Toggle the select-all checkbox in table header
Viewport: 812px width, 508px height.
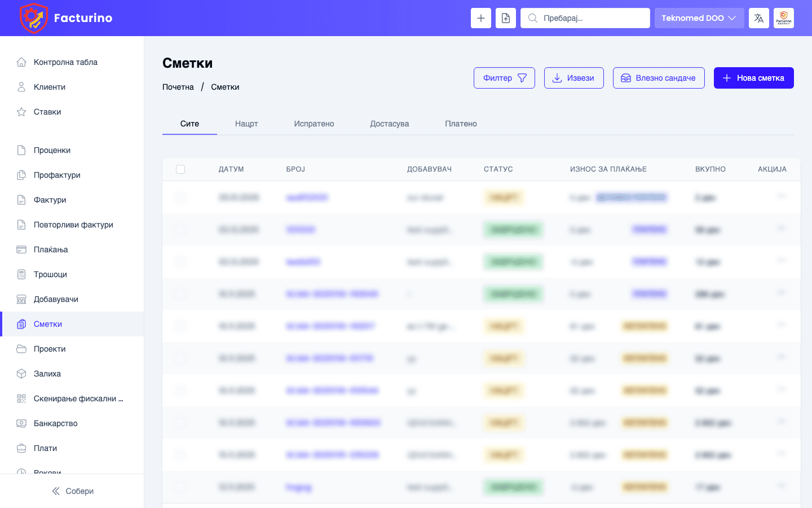pyautogui.click(x=180, y=169)
